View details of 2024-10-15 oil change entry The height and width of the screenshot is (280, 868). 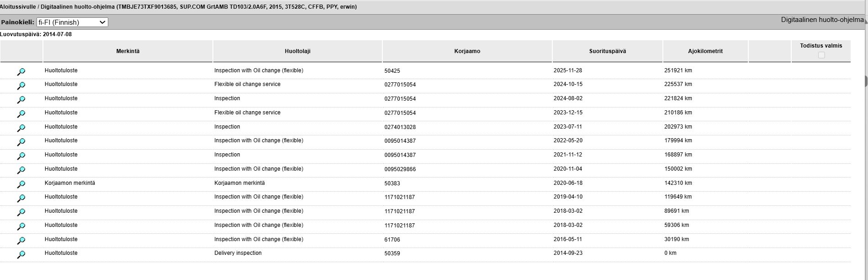point(21,86)
